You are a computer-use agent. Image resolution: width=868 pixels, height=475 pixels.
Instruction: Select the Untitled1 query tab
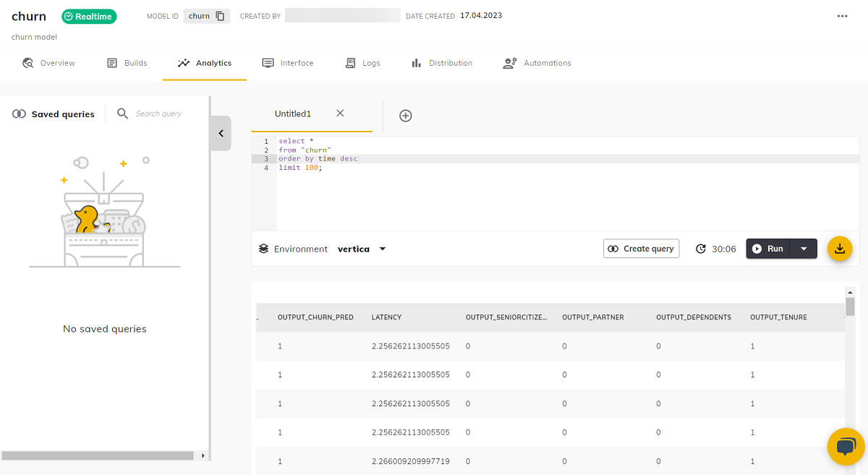(293, 114)
